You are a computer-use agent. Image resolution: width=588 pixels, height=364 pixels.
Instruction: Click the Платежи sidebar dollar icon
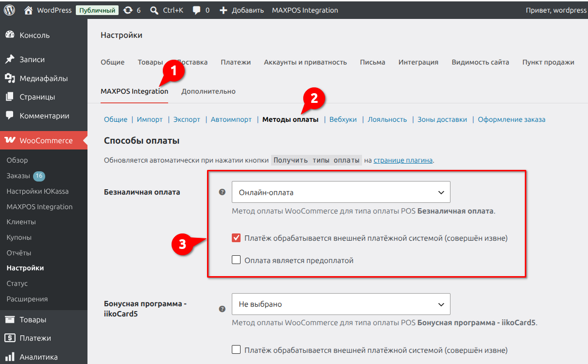coord(10,338)
